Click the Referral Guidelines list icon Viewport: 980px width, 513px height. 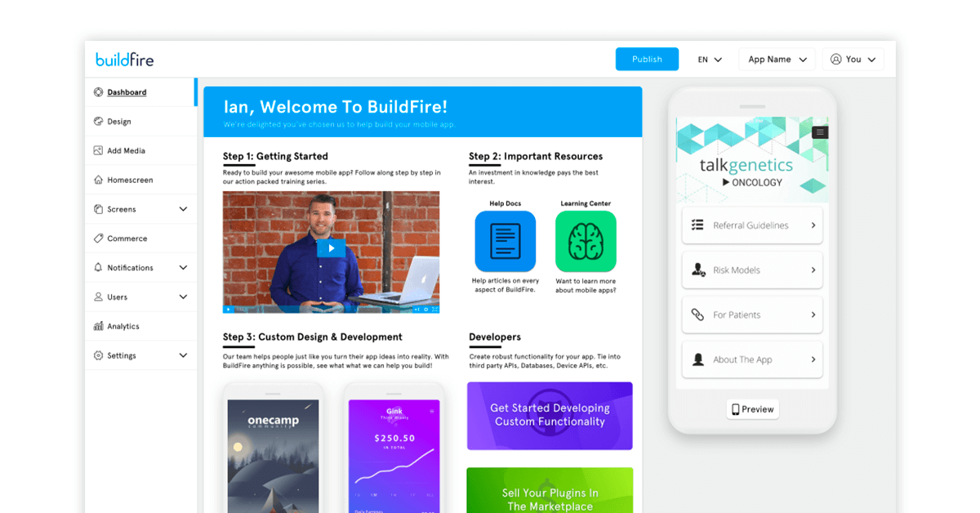pos(697,225)
